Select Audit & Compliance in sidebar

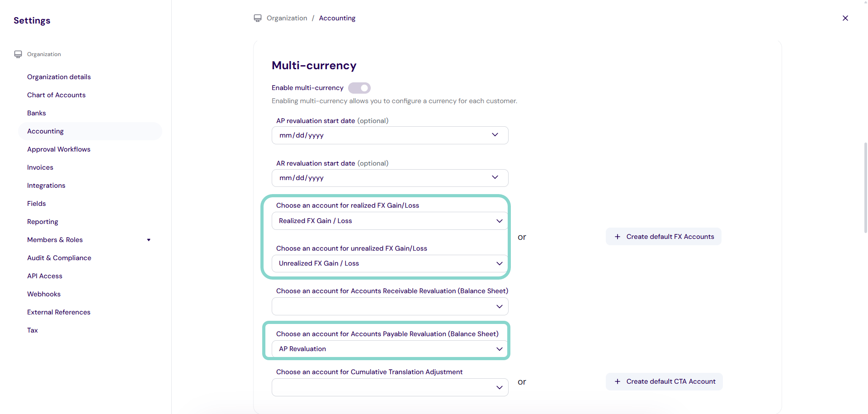[59, 258]
